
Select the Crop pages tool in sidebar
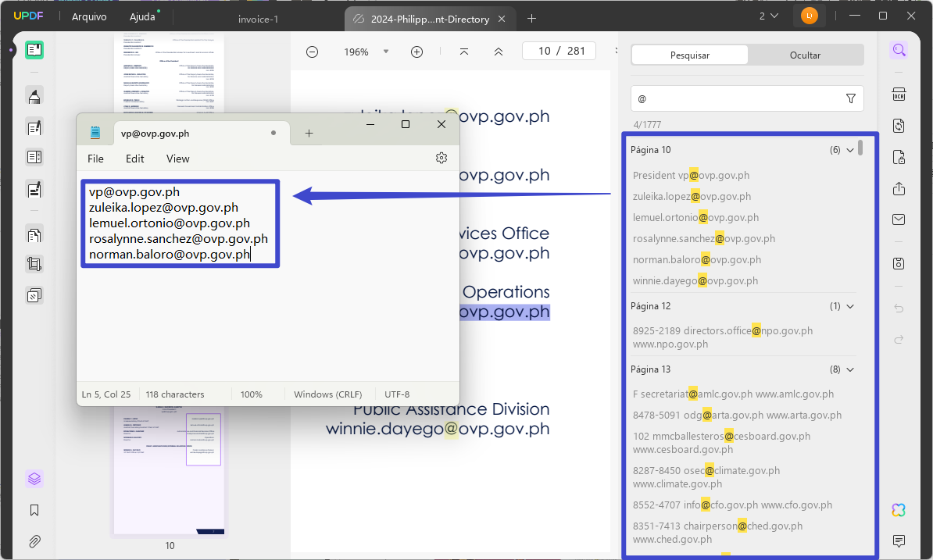point(34,264)
